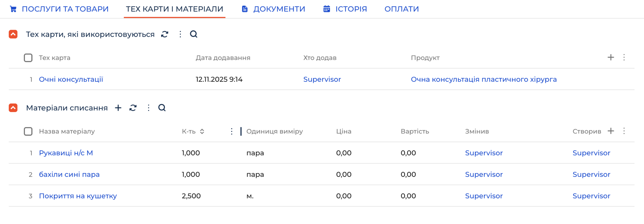This screenshot has width=644, height=224.
Task: Collapse the tech cards in use section
Action: click(x=13, y=34)
